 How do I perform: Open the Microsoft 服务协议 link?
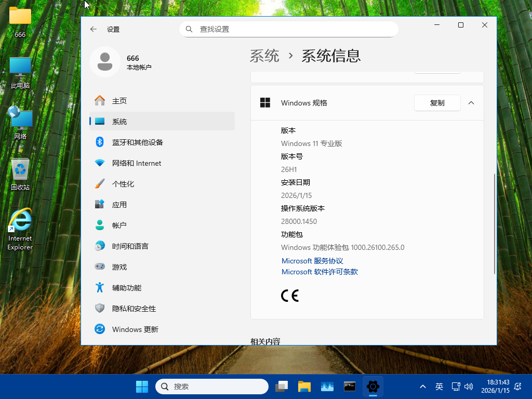pyautogui.click(x=312, y=261)
